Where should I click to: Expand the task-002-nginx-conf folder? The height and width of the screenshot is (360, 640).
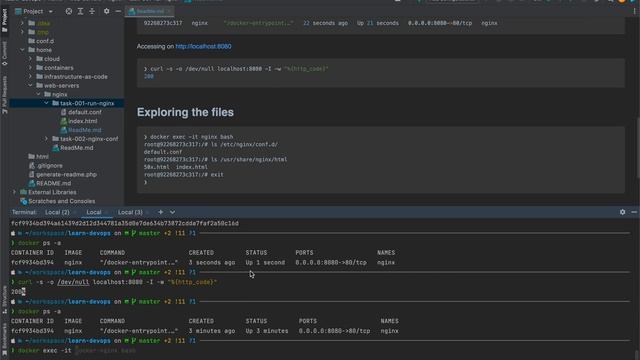[x=47, y=139]
